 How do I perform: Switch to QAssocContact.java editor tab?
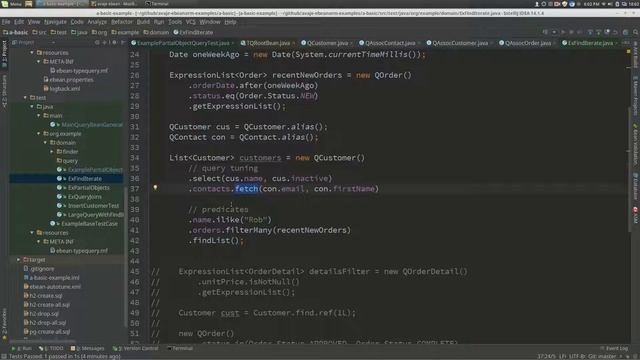[x=389, y=43]
